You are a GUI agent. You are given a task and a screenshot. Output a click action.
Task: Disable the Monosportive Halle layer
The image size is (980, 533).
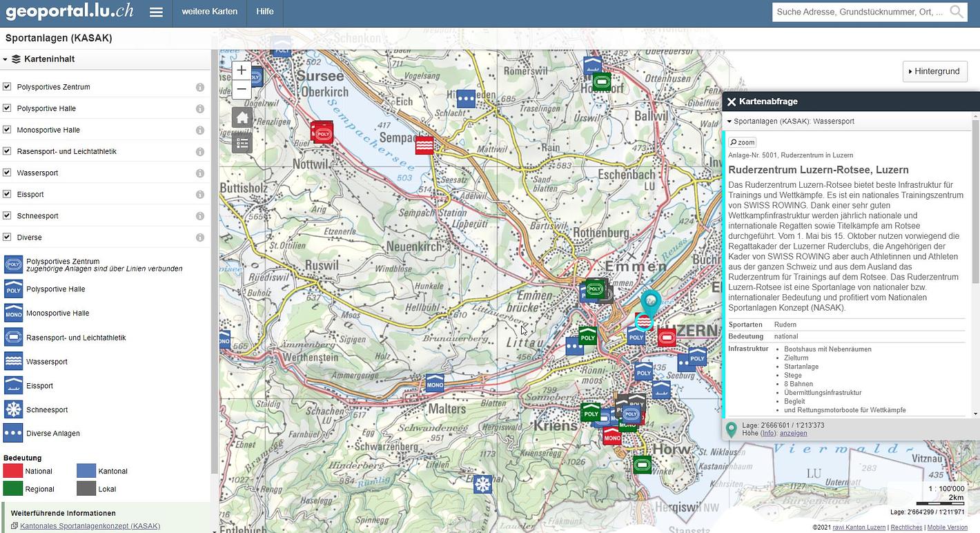click(7, 130)
